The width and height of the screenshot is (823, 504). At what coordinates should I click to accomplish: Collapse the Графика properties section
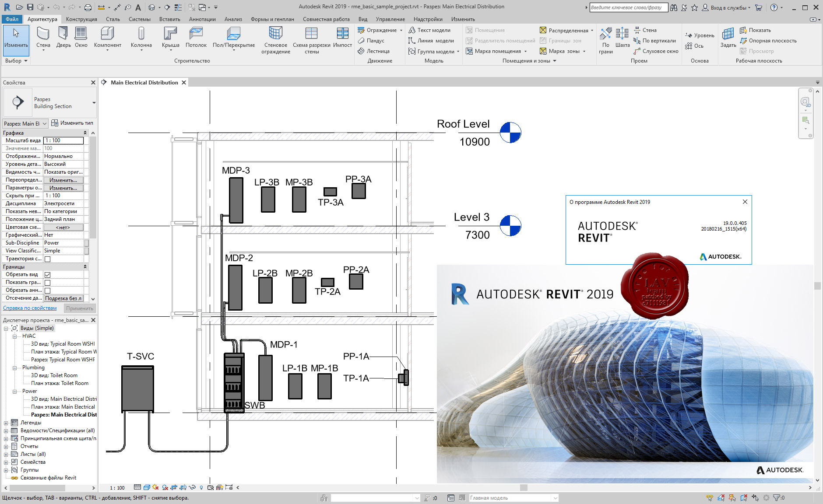tap(85, 133)
